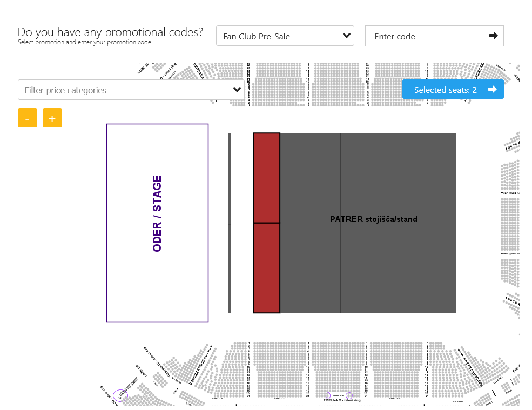Expand the Filter price categories dropdown
The width and height of the screenshot is (532, 410).
(x=130, y=90)
